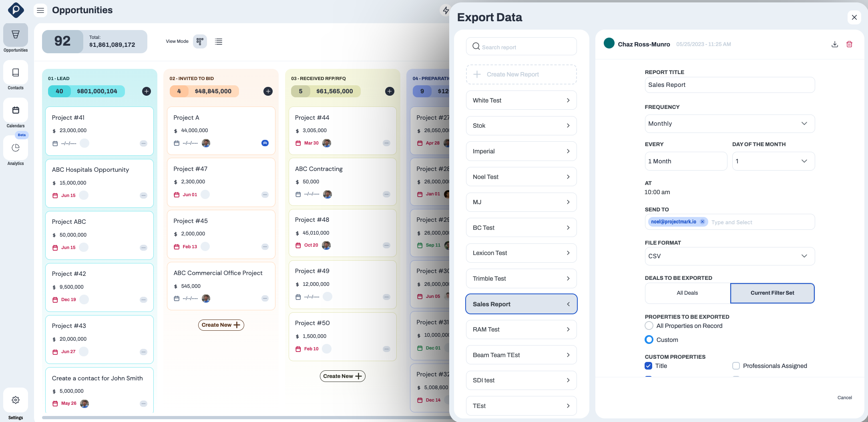Image resolution: width=868 pixels, height=422 pixels.
Task: Uncheck the Title custom property
Action: click(649, 366)
